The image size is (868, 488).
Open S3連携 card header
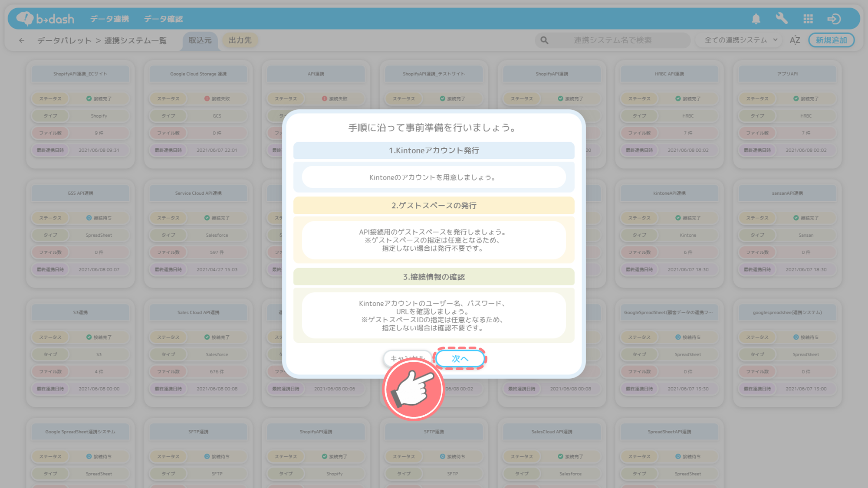[80, 312]
